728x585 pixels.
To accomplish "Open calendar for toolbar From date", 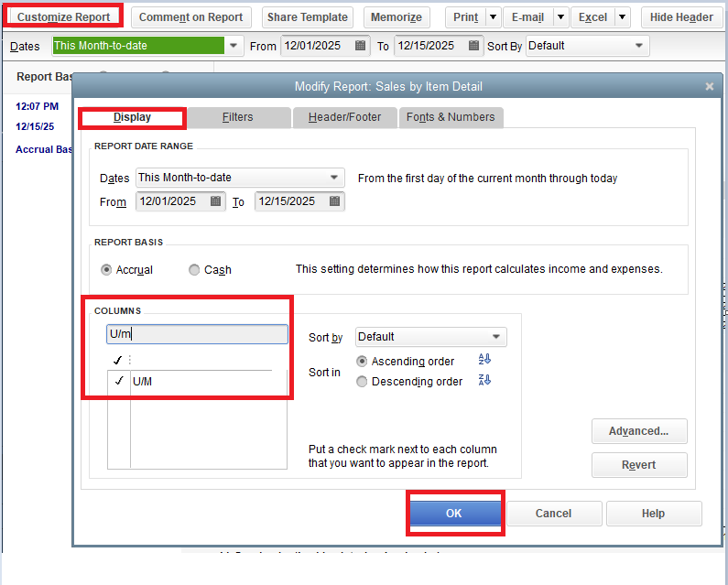I will (x=361, y=46).
